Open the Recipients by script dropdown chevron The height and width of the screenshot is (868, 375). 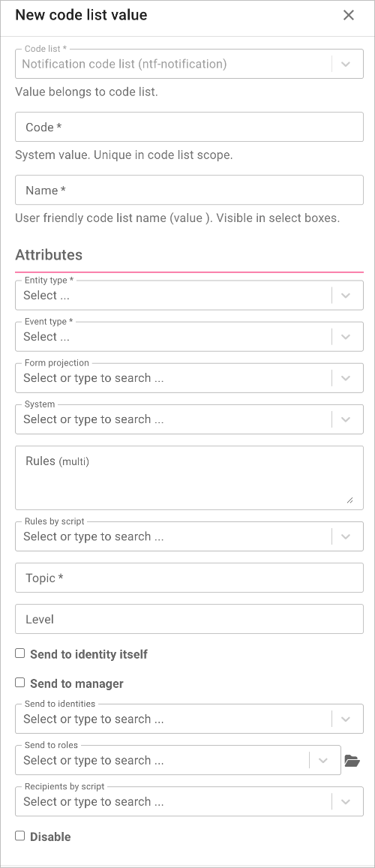click(346, 801)
